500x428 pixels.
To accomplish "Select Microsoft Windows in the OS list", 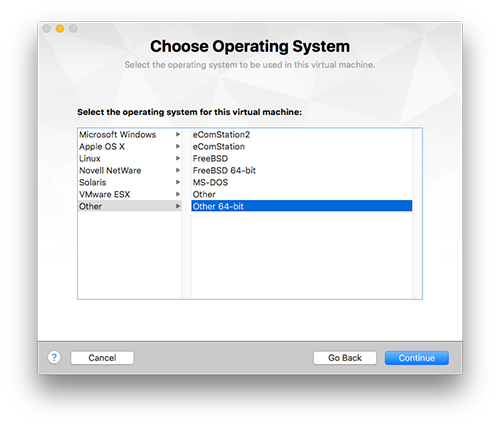I will [130, 134].
